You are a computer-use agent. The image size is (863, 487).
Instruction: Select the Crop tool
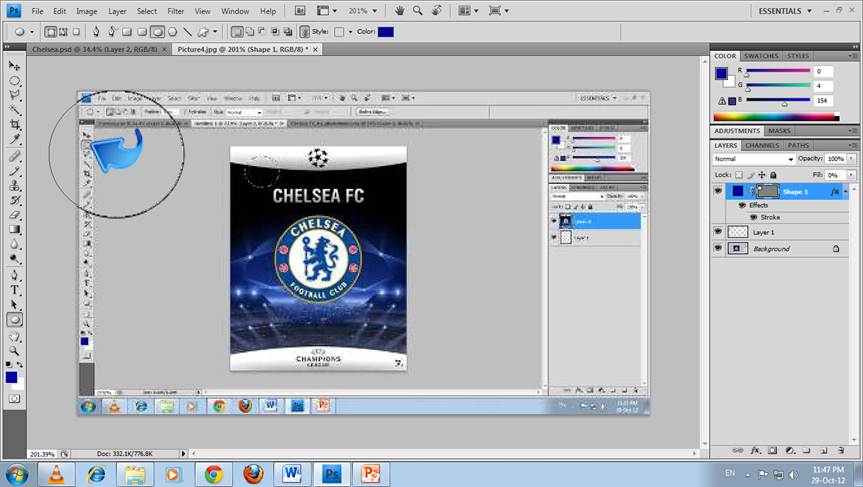[14, 124]
